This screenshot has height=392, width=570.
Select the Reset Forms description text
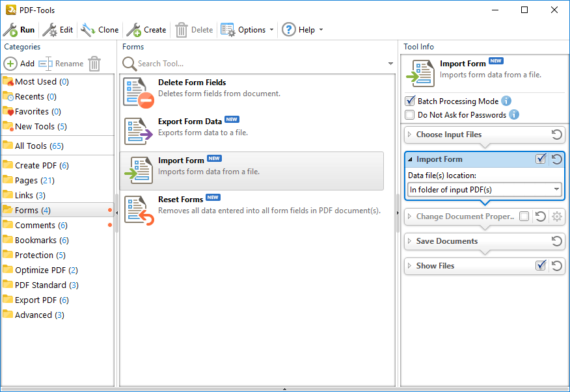point(269,211)
